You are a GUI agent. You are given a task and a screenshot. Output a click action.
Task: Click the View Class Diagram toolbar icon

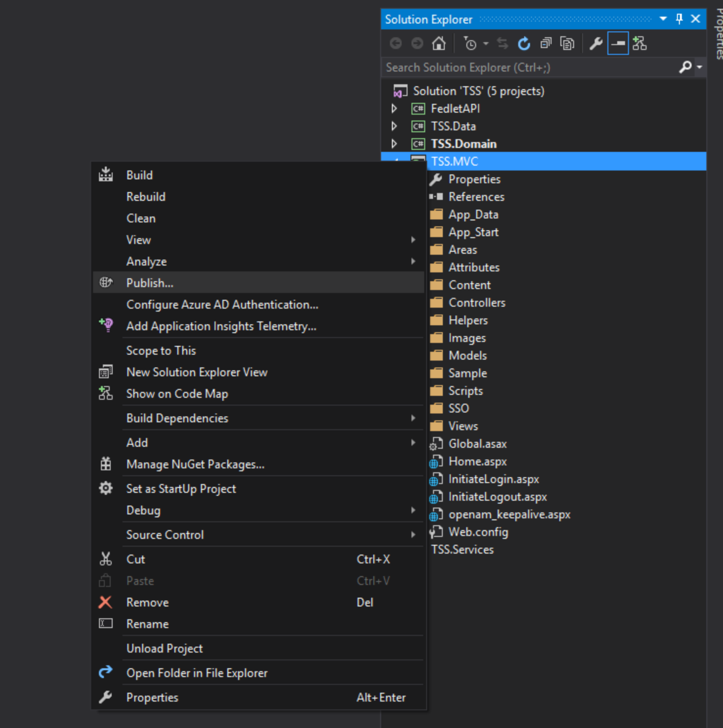click(639, 44)
